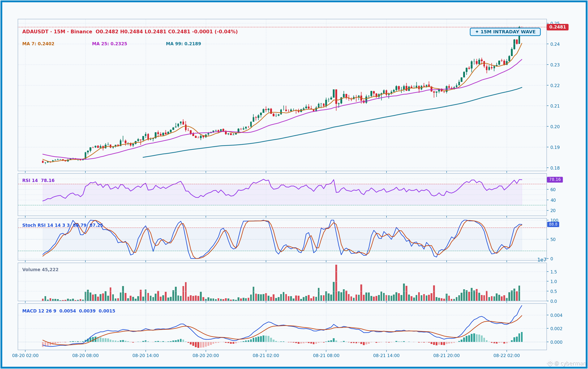Screen dimensions: 588x369
Task: Click the 0.5 label on volume axis
Action: click(x=554, y=291)
